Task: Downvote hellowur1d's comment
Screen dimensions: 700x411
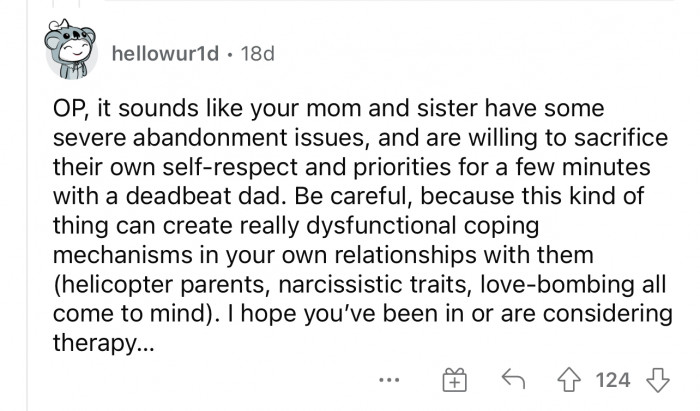Action: pos(655,380)
